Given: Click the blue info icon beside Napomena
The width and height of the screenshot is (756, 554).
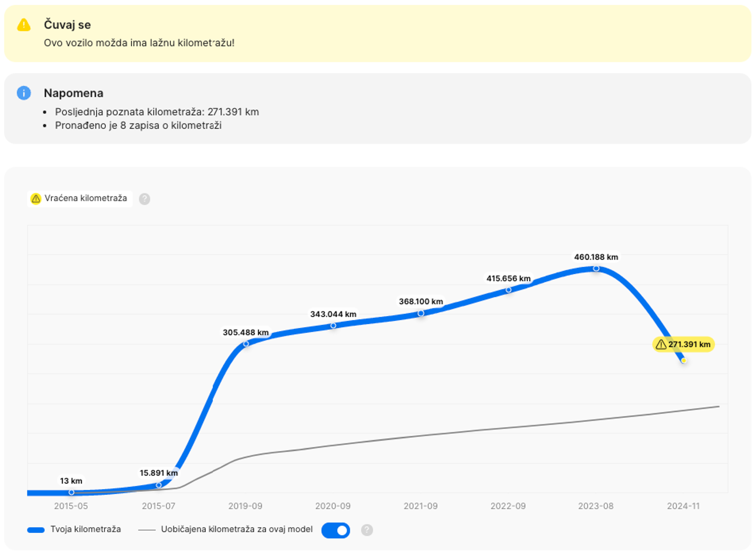Looking at the screenshot, I should 24,93.
